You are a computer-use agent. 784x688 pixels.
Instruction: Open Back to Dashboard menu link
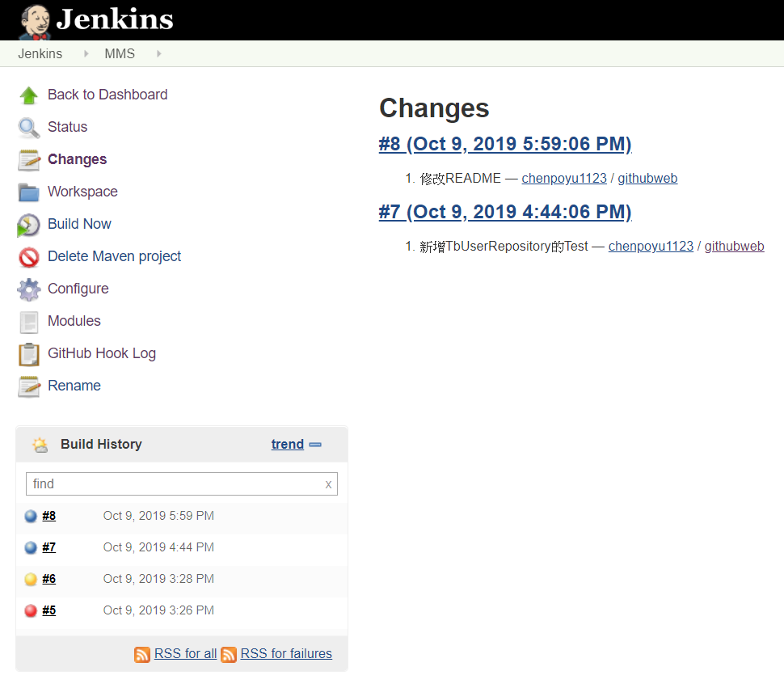107,95
